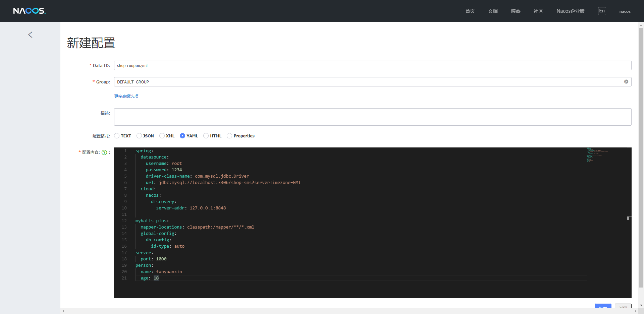Click 'username: root' line in editor
Screen dimensions: 644x314
coord(164,164)
